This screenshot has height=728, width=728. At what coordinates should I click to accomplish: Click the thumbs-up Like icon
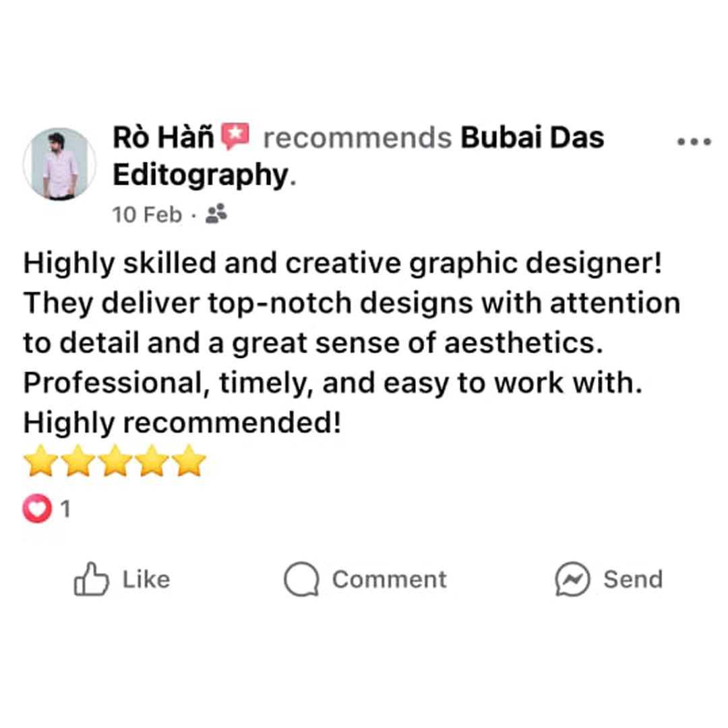point(92,579)
